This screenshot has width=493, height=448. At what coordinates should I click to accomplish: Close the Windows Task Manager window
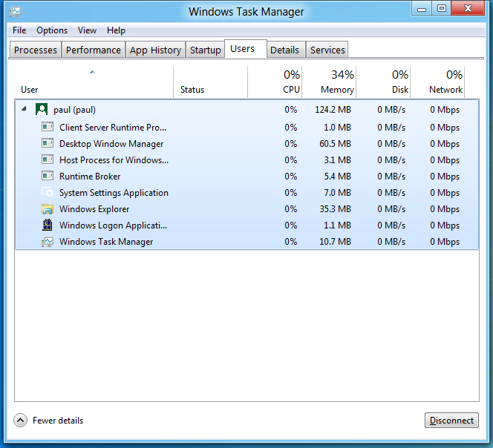(x=468, y=8)
